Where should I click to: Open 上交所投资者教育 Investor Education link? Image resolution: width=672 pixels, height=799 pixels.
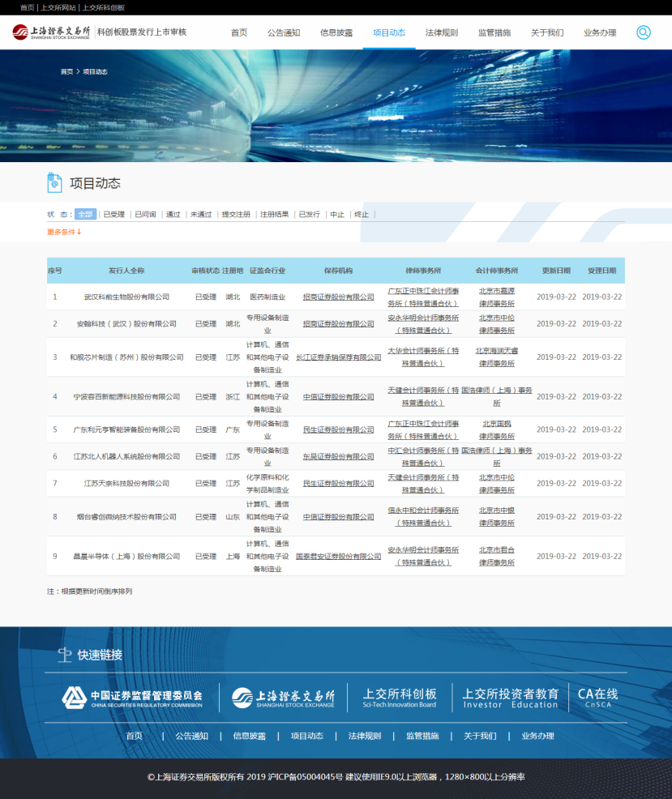tap(511, 698)
